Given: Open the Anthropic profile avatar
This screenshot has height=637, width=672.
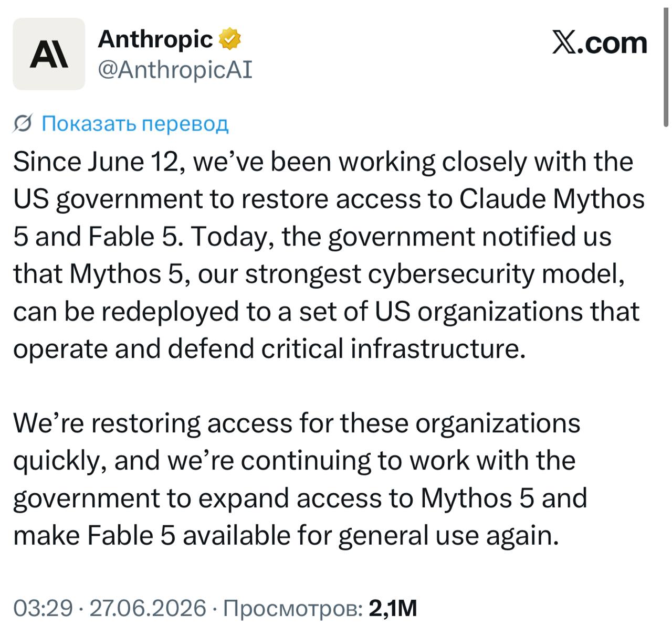Looking at the screenshot, I should (49, 54).
